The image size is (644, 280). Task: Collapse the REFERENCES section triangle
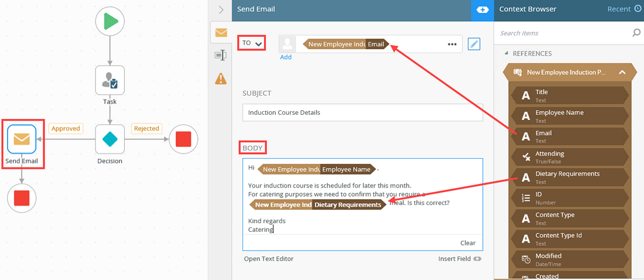click(x=506, y=53)
